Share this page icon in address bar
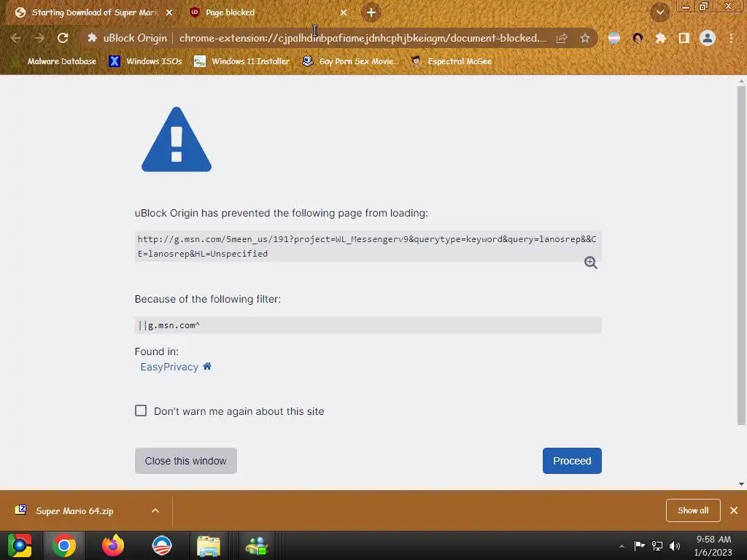The width and height of the screenshot is (747, 560). pyautogui.click(x=562, y=38)
